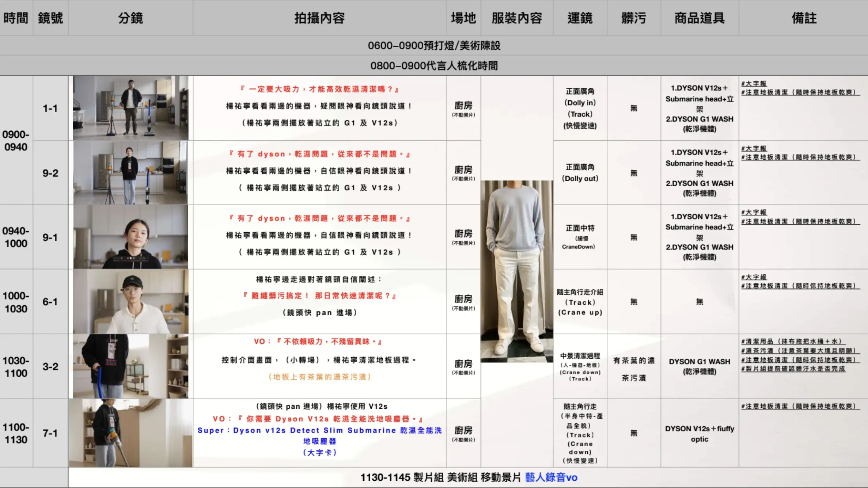Select shot number 9-1

(50, 237)
